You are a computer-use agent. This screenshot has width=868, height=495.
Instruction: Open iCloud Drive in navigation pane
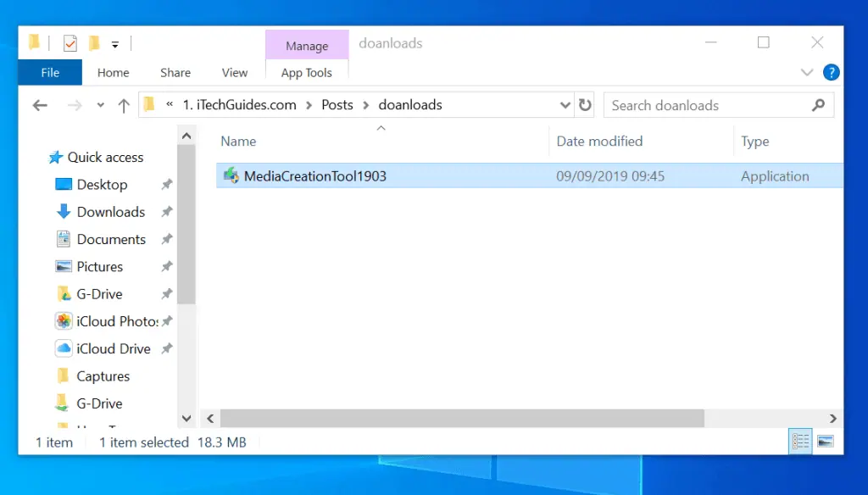pos(114,349)
